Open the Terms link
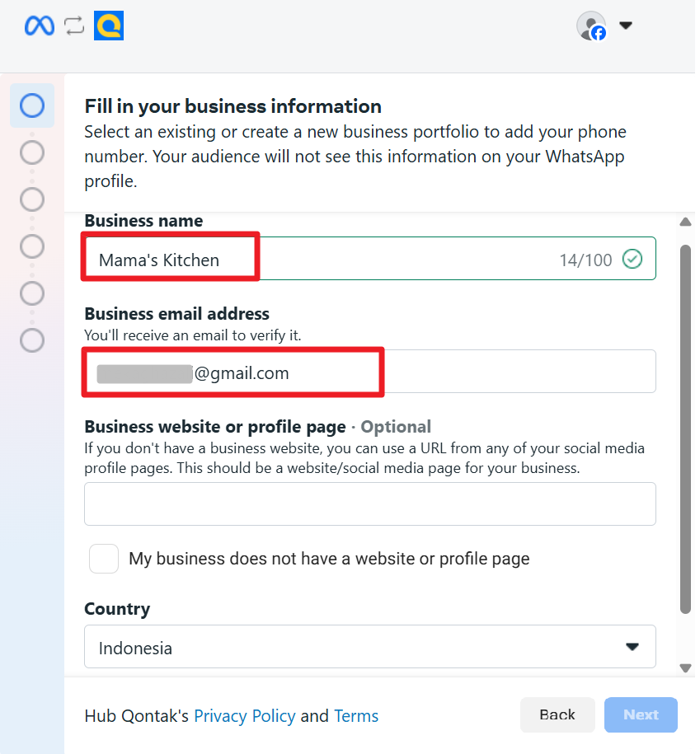Image resolution: width=700 pixels, height=754 pixels. tap(356, 716)
